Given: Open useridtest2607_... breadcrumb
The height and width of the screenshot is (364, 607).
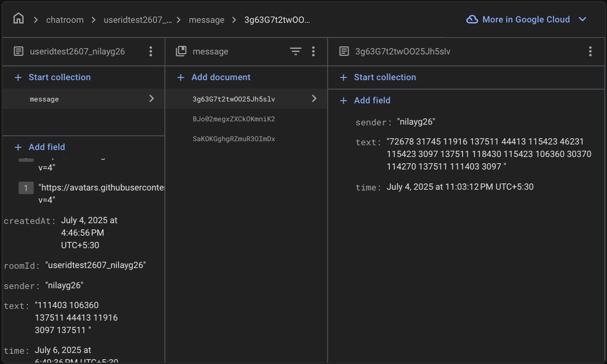Looking at the screenshot, I should click(138, 20).
